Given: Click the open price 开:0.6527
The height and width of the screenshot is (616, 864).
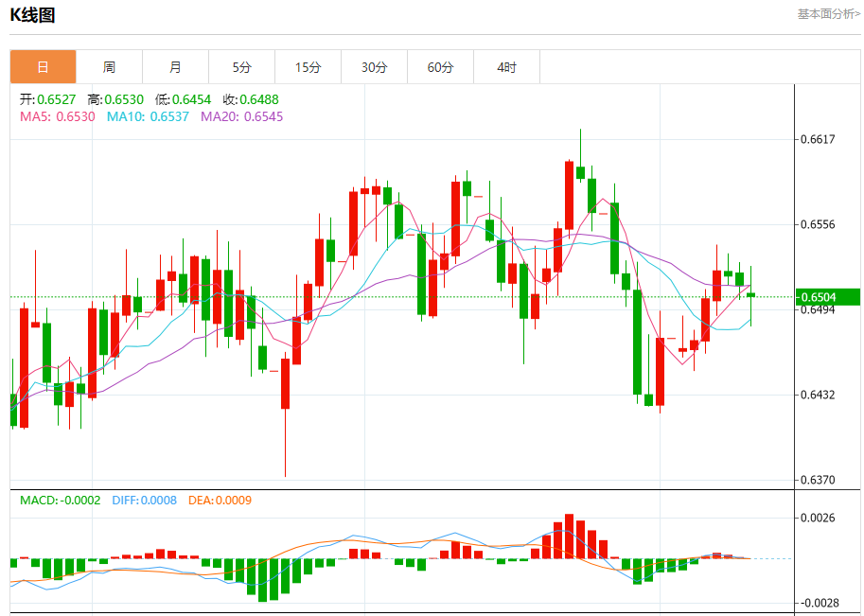Looking at the screenshot, I should (48, 99).
